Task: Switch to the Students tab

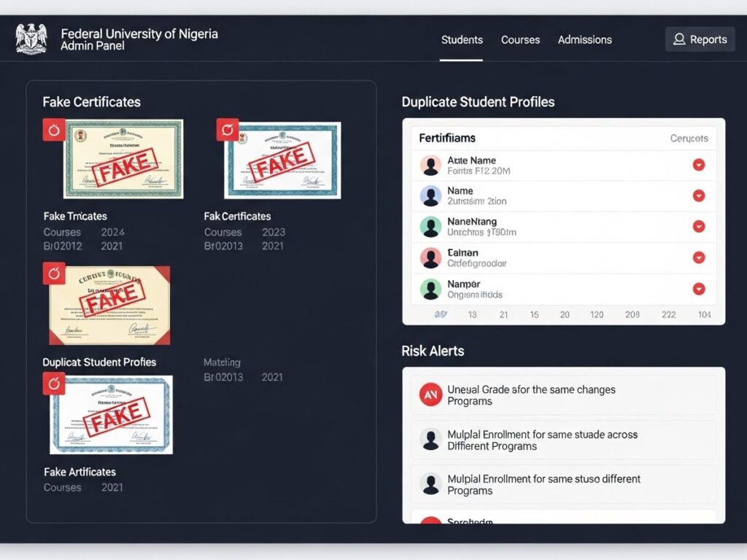Action: point(461,39)
